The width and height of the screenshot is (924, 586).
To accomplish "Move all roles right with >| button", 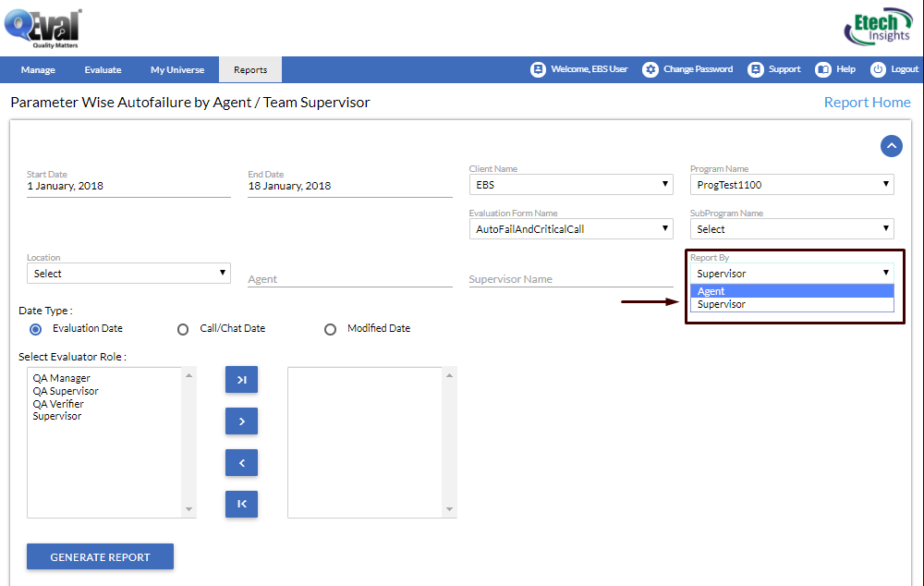I will point(241,379).
